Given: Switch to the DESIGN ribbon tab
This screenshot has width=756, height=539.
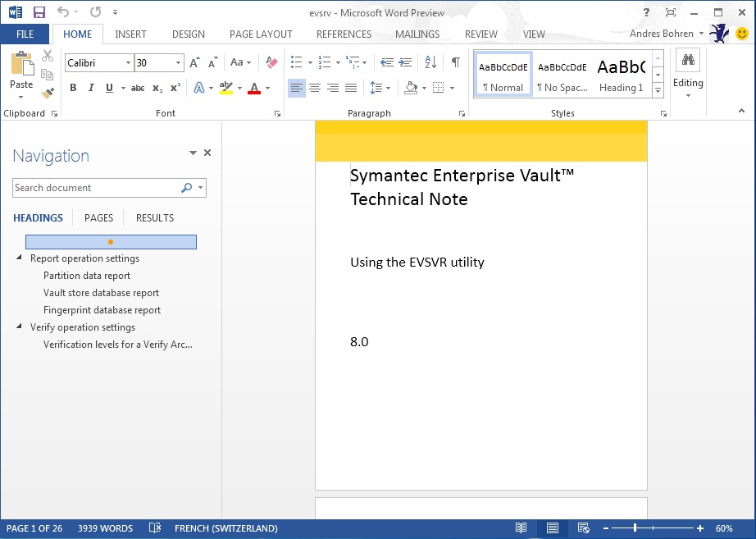Looking at the screenshot, I should (x=189, y=34).
